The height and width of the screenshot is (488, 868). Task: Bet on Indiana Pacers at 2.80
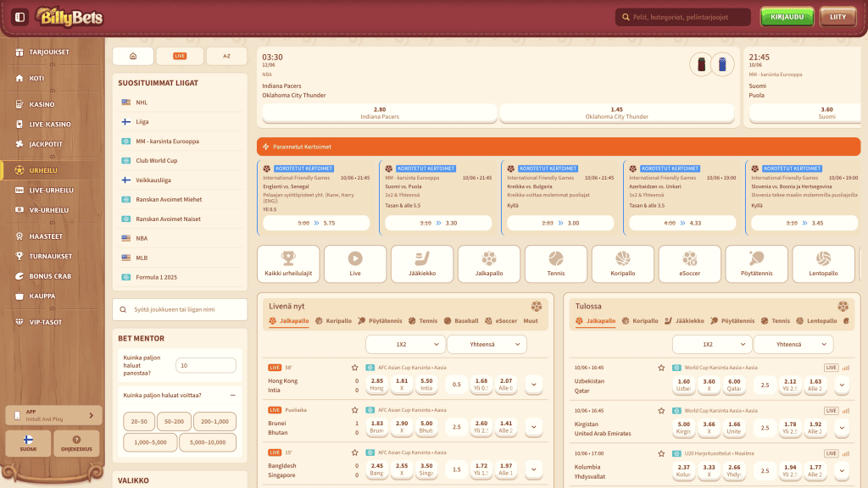[380, 113]
